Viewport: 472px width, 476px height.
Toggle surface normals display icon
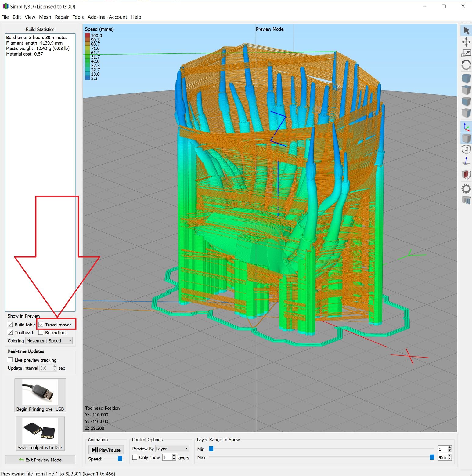point(466,161)
